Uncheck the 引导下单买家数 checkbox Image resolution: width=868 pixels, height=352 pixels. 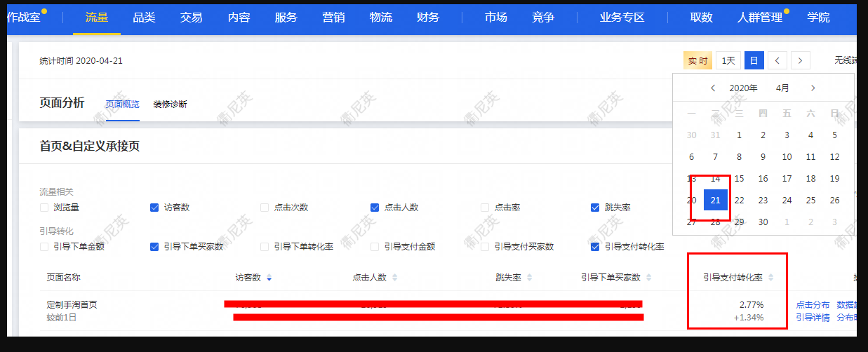(154, 247)
